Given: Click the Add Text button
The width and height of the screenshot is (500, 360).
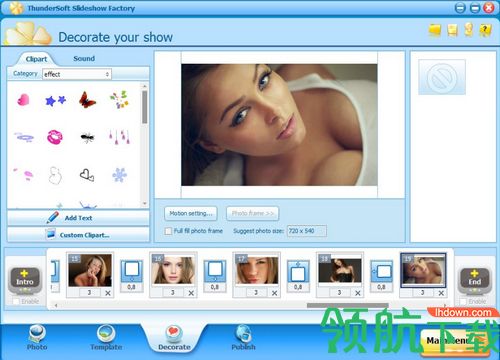Looking at the screenshot, I should click(78, 218).
